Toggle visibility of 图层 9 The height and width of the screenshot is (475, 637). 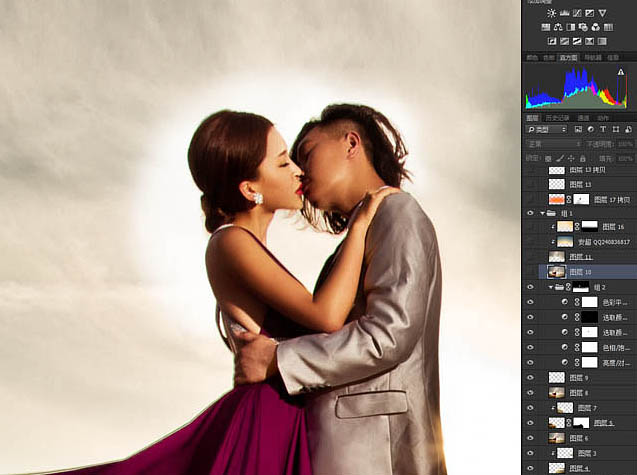(x=530, y=377)
